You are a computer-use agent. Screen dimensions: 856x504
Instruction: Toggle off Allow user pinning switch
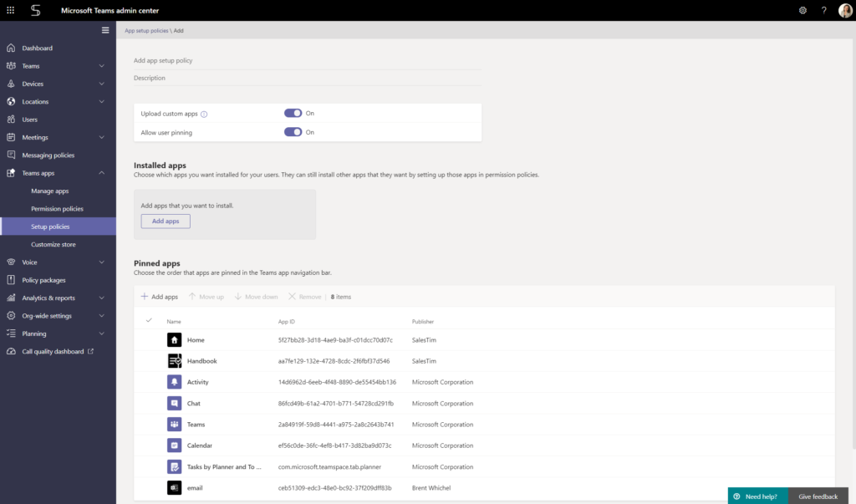tap(293, 132)
